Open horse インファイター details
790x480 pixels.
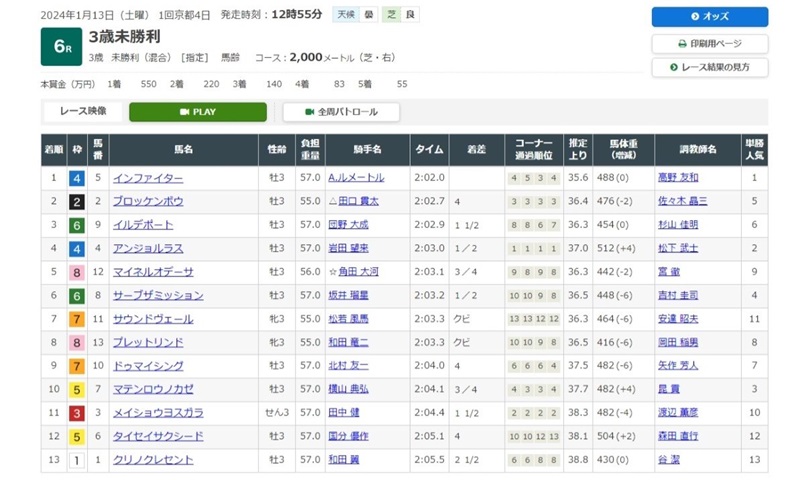pyautogui.click(x=148, y=178)
